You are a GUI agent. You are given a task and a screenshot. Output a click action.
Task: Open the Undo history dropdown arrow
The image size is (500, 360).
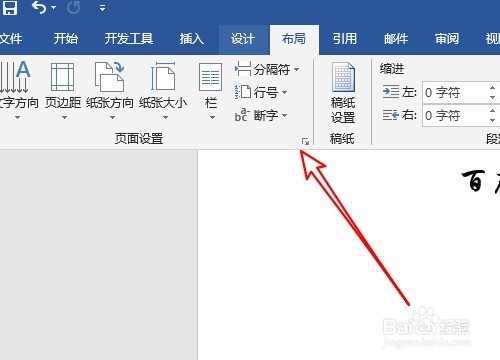coord(53,8)
